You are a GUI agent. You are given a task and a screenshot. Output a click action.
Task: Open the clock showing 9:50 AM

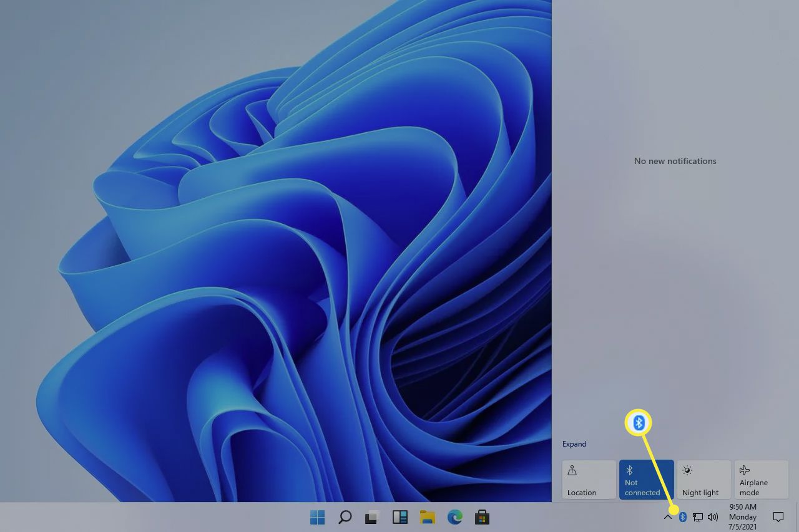[x=743, y=517]
